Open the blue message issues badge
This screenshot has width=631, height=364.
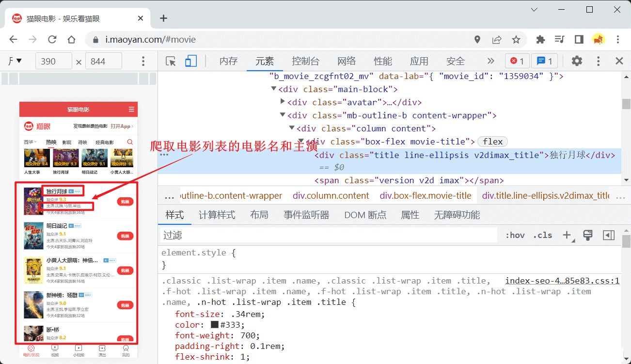pos(545,61)
